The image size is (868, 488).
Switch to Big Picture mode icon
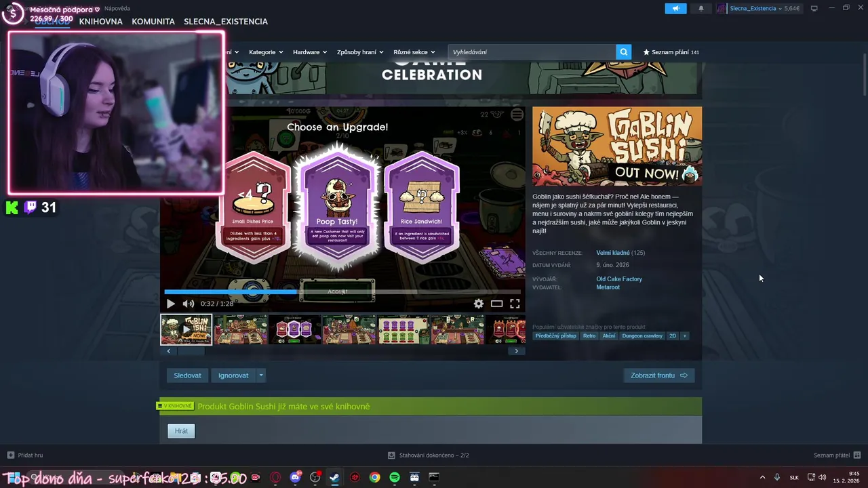tap(814, 8)
